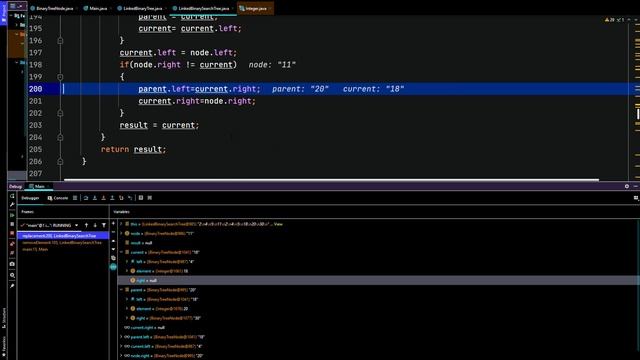Select the Main debug session tab
Image resolution: width=640 pixels, height=360 pixels.
[38, 187]
